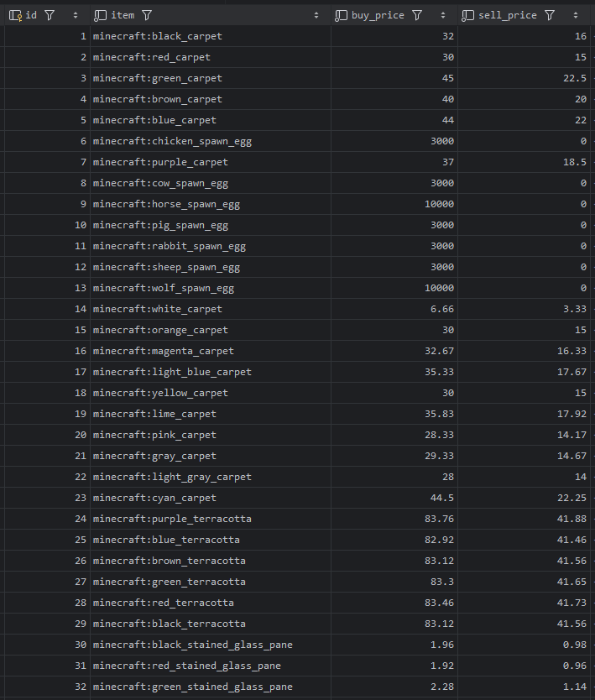Select cell minecraft:black_terracotta

pos(211,624)
